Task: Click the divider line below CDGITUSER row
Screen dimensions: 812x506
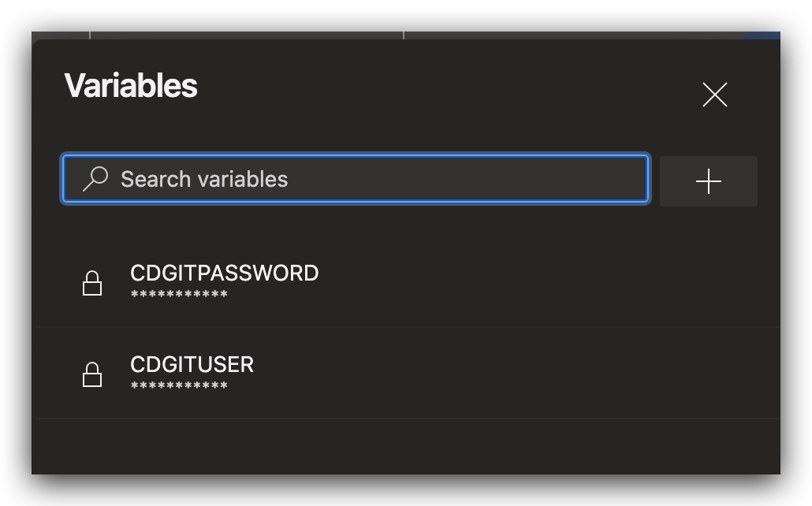Action: tap(407, 419)
